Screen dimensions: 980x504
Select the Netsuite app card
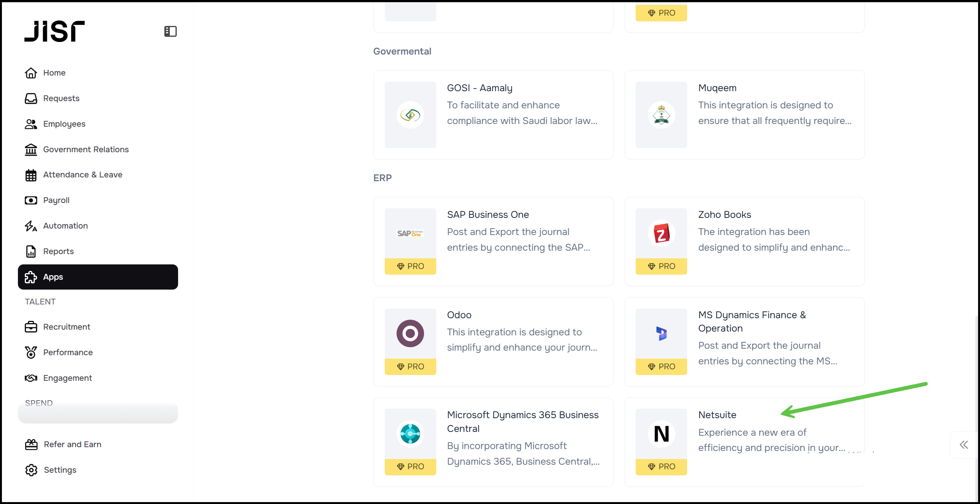pos(744,442)
